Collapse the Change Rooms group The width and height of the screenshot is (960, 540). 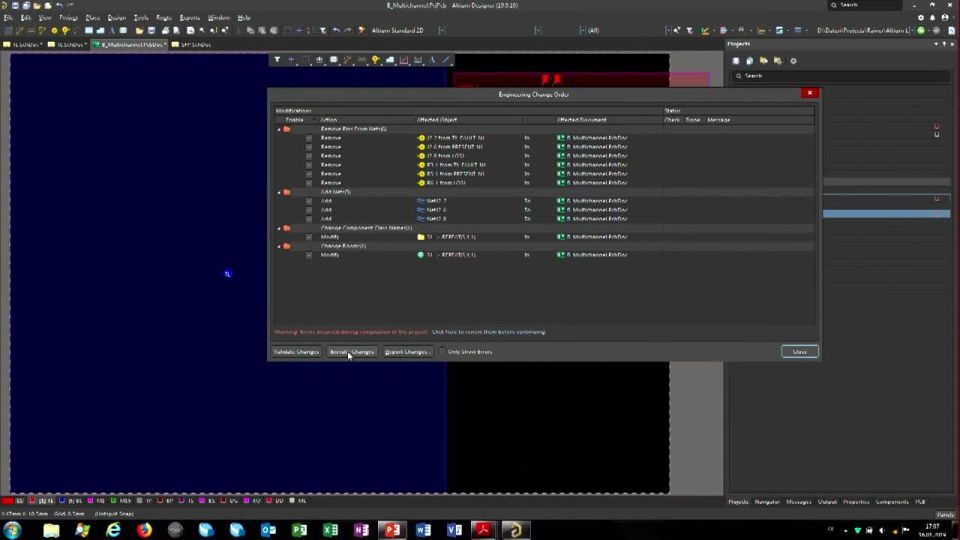279,246
